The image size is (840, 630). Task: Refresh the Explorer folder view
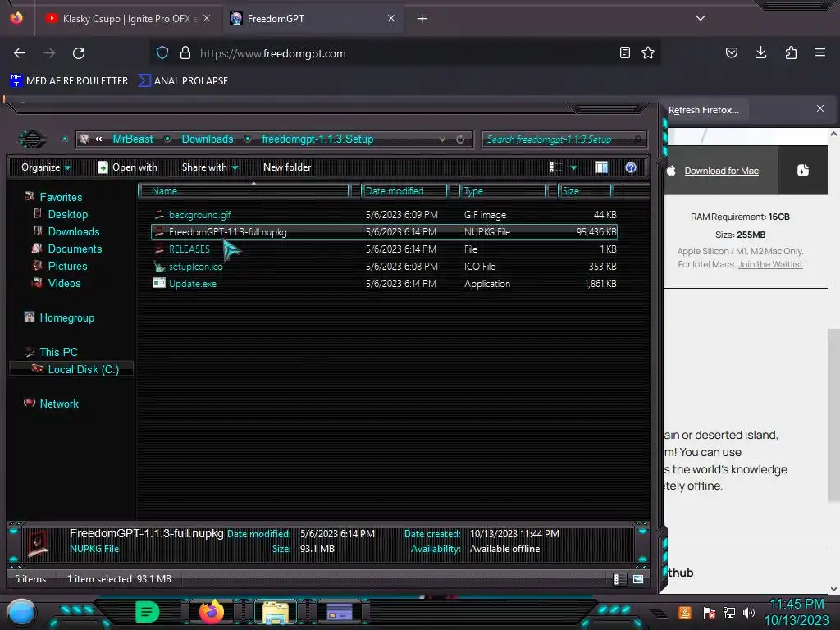tap(460, 139)
